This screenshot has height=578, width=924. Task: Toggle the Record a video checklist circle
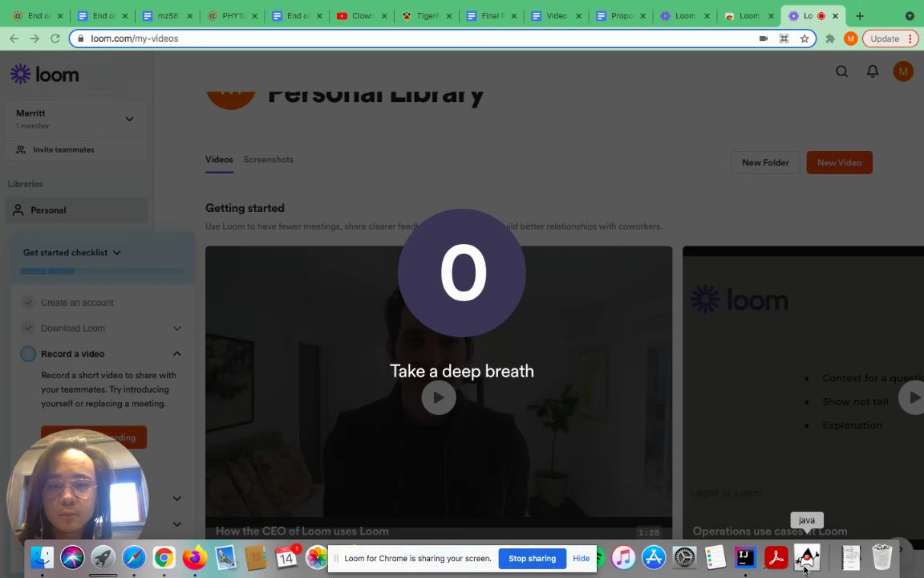click(28, 354)
